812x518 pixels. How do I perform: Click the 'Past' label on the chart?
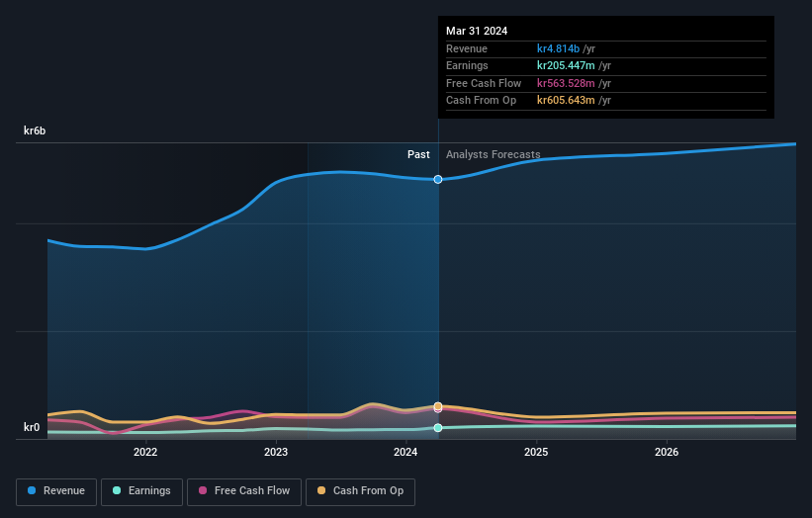(x=418, y=155)
